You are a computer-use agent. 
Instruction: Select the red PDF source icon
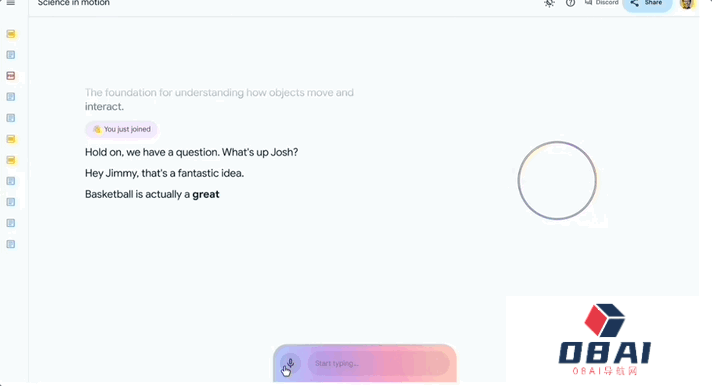click(x=11, y=76)
